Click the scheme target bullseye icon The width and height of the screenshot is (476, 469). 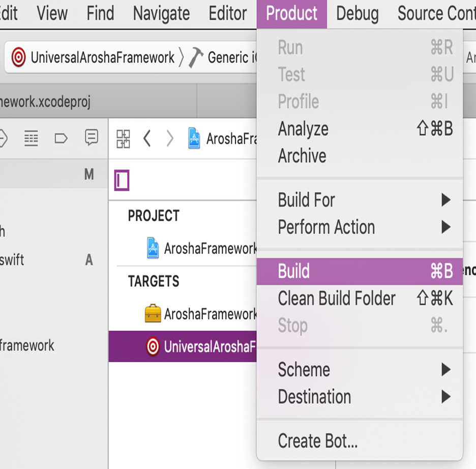tap(18, 57)
